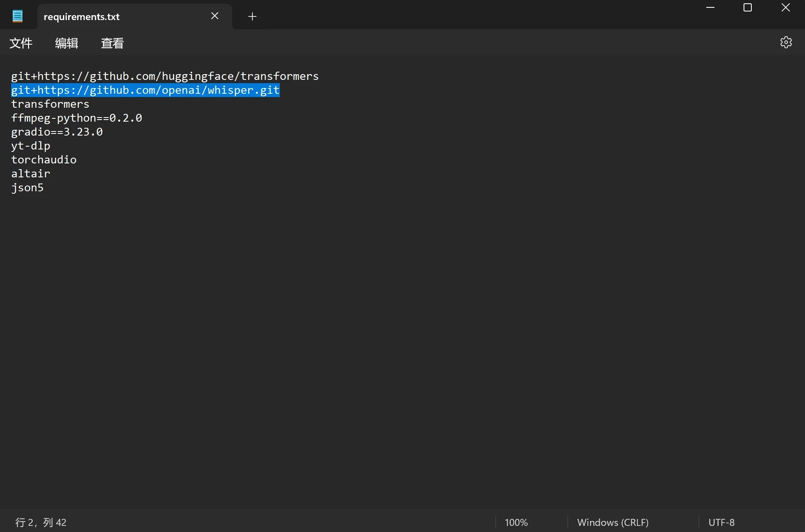Click the UTF-8 encoding indicator
Viewport: 805px width, 532px height.
(x=721, y=522)
